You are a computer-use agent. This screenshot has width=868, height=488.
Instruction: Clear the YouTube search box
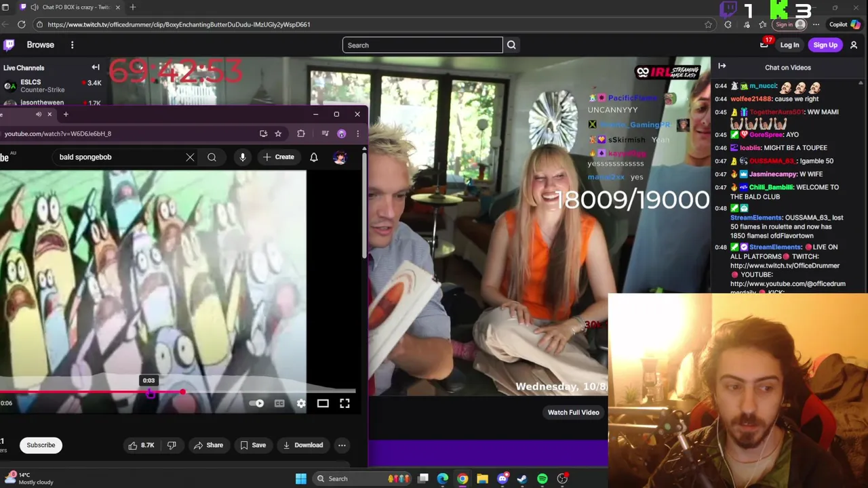pos(190,157)
